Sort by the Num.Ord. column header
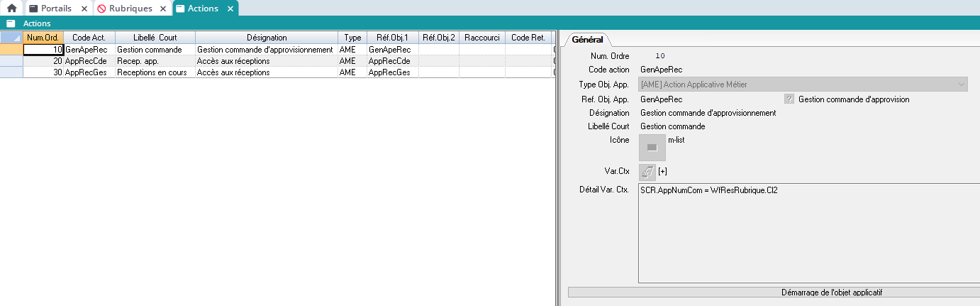The width and height of the screenshot is (980, 306). coord(43,37)
